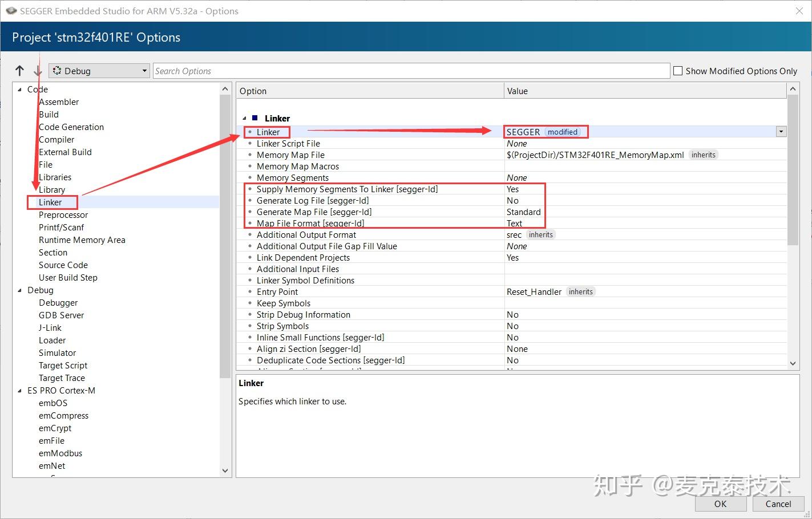Screen dimensions: 812x519
Task: Click the build configuration icon beside Debug
Action: point(56,70)
